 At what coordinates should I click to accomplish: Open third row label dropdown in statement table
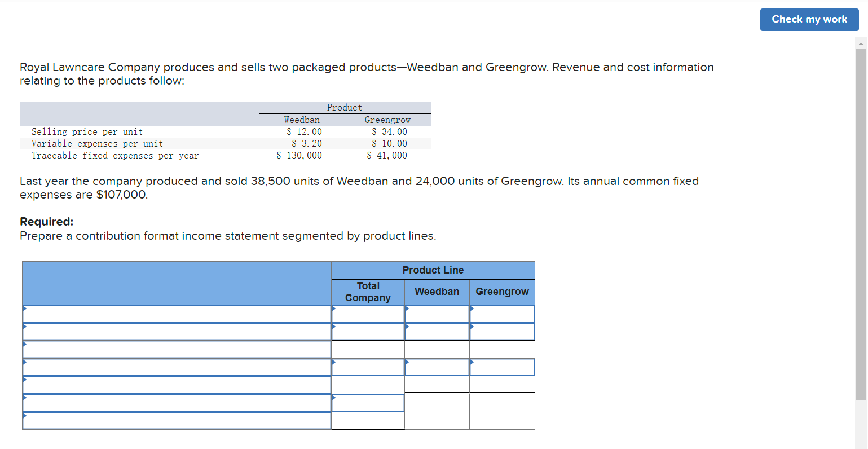pyautogui.click(x=177, y=350)
